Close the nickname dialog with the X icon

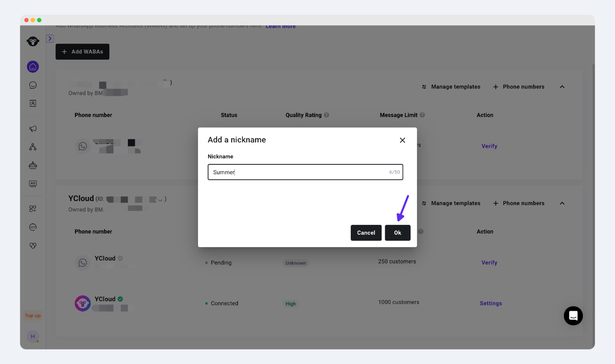(x=402, y=140)
